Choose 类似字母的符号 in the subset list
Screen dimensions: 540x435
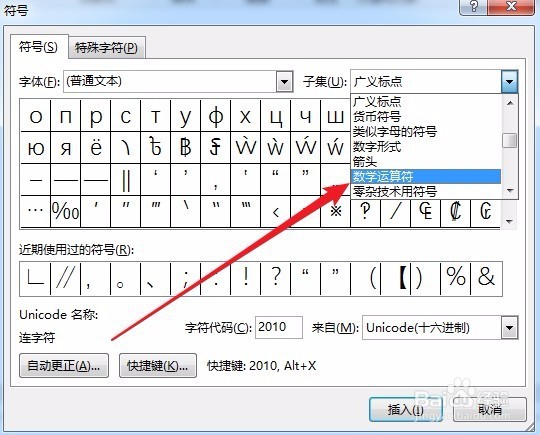tap(426, 131)
